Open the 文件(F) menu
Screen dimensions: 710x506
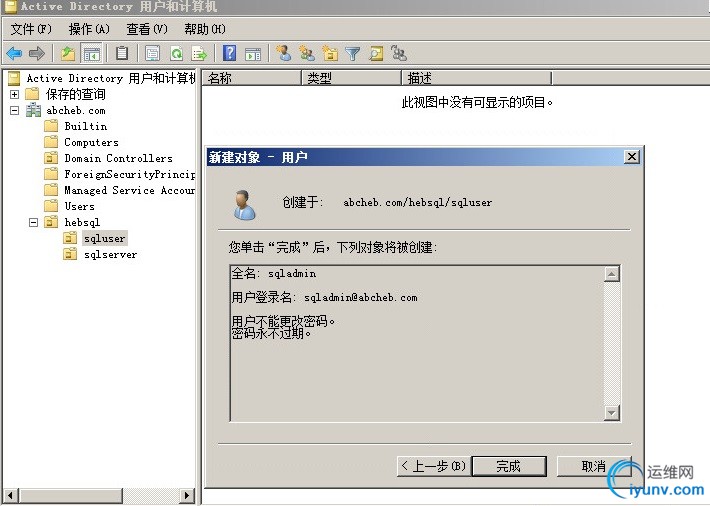(31, 29)
